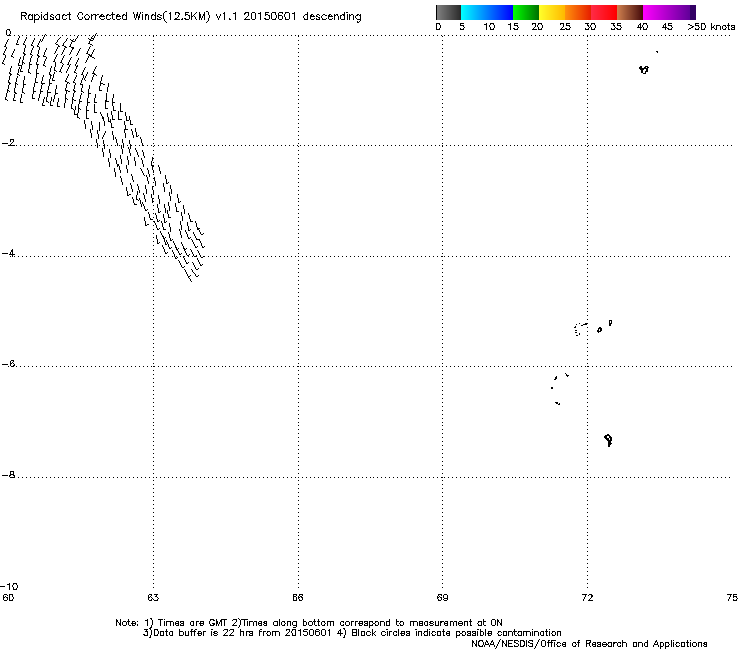
Task: Click the orange 25-30 knots color segment
Action: [x=578, y=12]
